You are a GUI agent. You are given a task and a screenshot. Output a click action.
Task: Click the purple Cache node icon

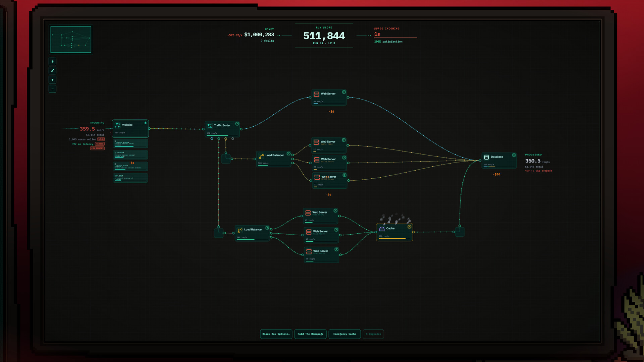click(x=382, y=229)
